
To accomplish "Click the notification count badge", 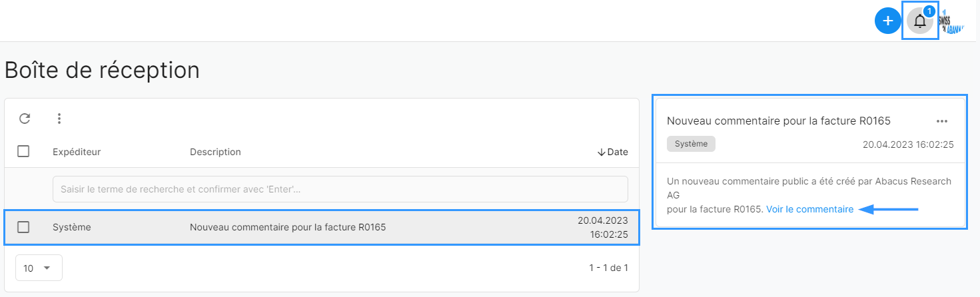I will (x=929, y=11).
